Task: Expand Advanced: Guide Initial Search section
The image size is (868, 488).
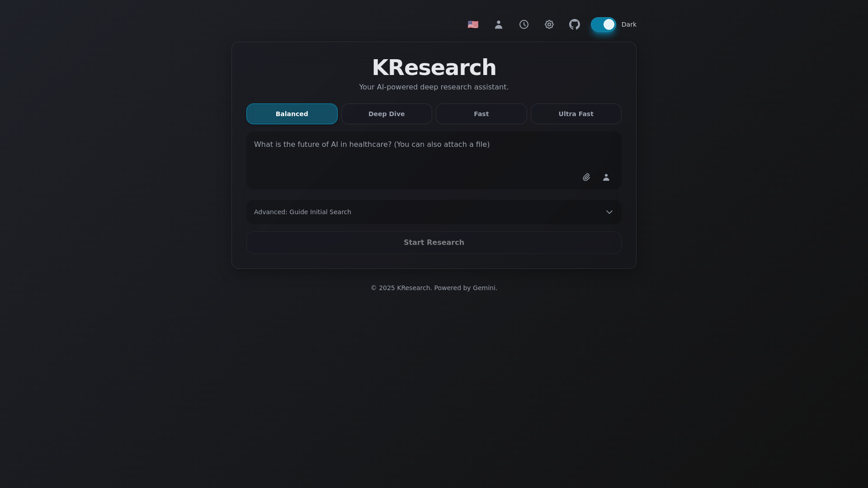Action: click(434, 212)
